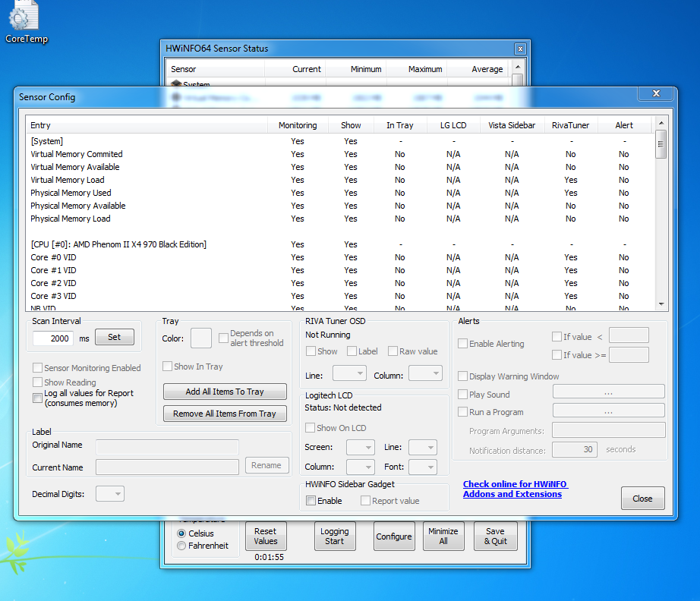Click Remove All Items From Tray
The height and width of the screenshot is (601, 700).
pyautogui.click(x=225, y=414)
